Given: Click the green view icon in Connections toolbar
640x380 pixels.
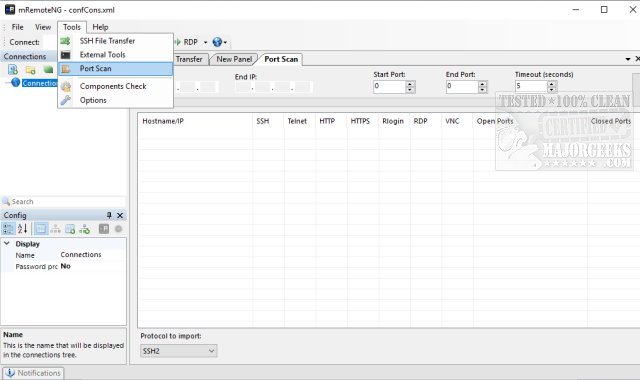Looking at the screenshot, I should point(48,69).
